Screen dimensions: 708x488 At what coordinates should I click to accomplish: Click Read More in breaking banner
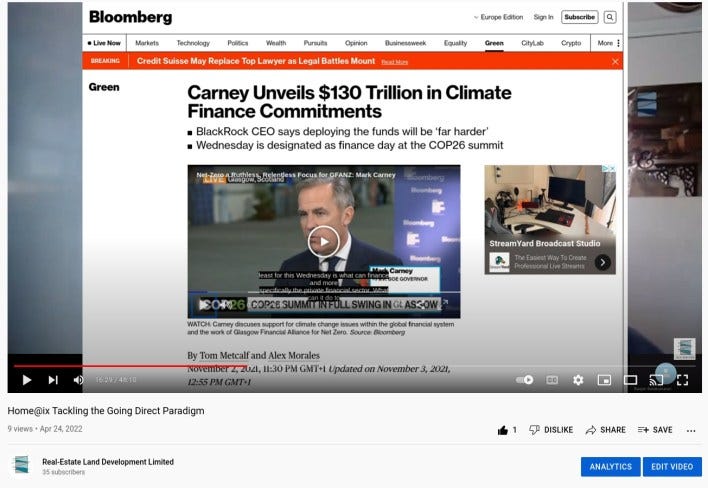395,62
